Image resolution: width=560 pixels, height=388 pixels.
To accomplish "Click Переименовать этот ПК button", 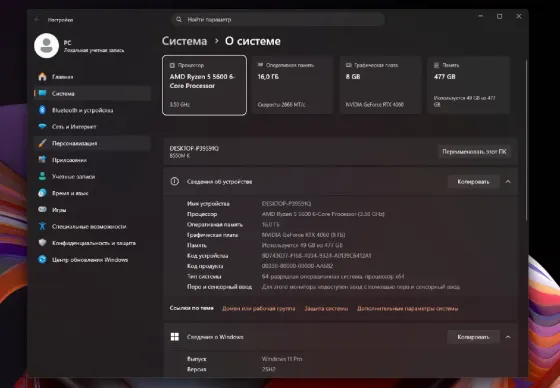I will coord(474,151).
